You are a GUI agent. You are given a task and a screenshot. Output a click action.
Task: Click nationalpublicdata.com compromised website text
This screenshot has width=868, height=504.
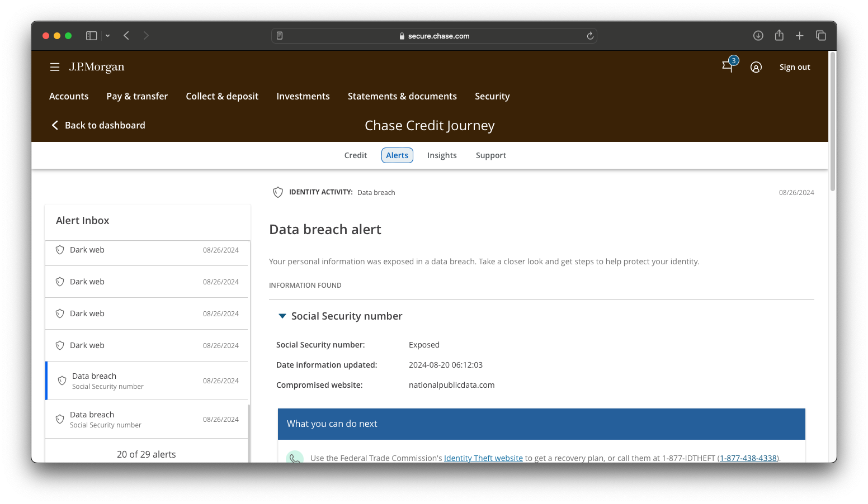tap(451, 385)
